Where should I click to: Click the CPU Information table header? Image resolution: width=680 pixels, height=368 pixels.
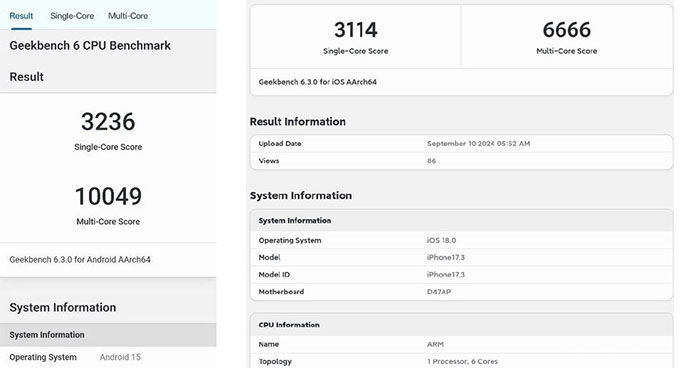[461, 325]
